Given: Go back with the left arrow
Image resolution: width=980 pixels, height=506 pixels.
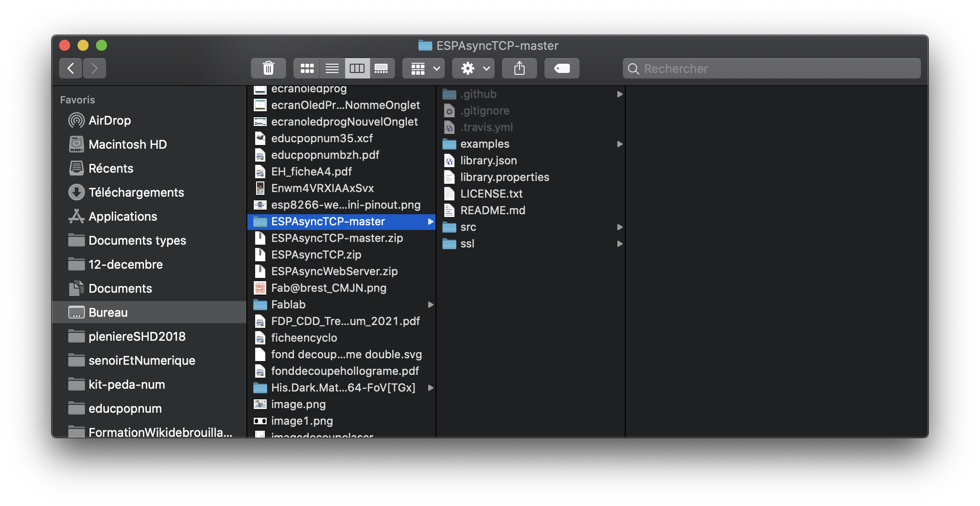Looking at the screenshot, I should (x=71, y=68).
